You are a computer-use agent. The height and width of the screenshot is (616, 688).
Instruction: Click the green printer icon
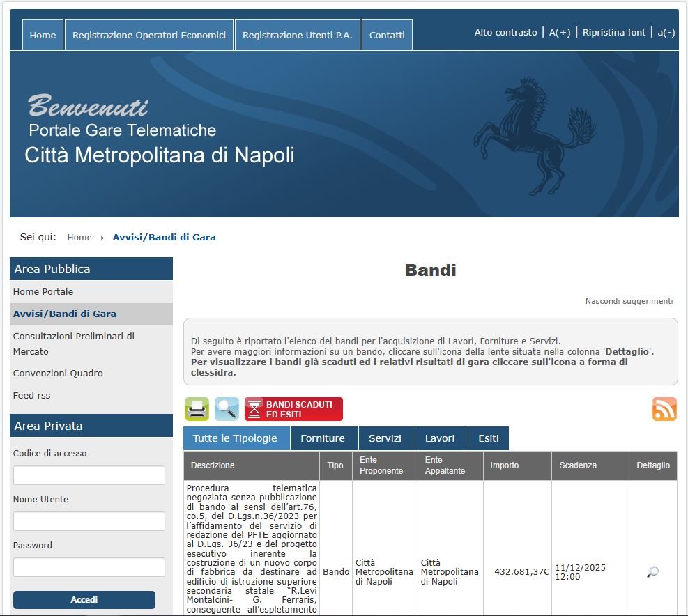pos(197,409)
